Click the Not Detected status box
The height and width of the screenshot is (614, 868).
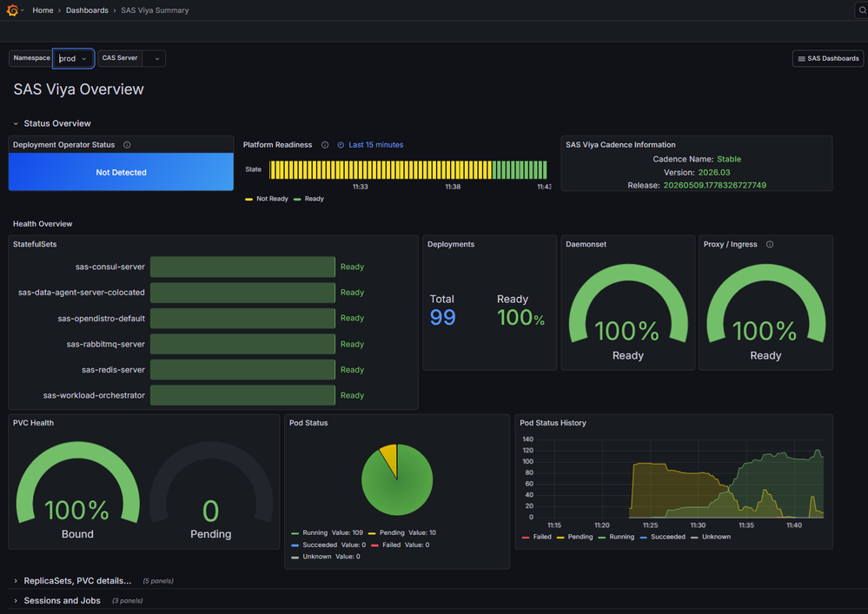point(121,172)
